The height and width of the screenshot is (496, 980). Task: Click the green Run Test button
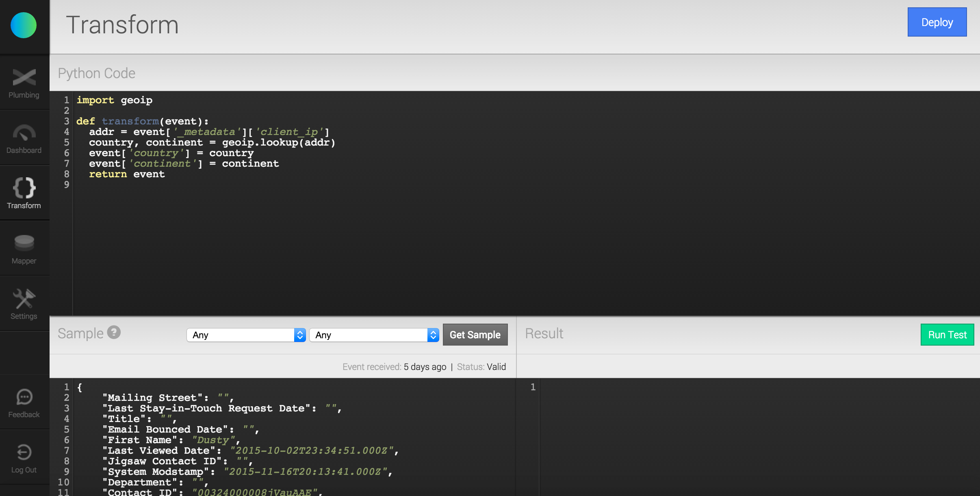point(947,335)
